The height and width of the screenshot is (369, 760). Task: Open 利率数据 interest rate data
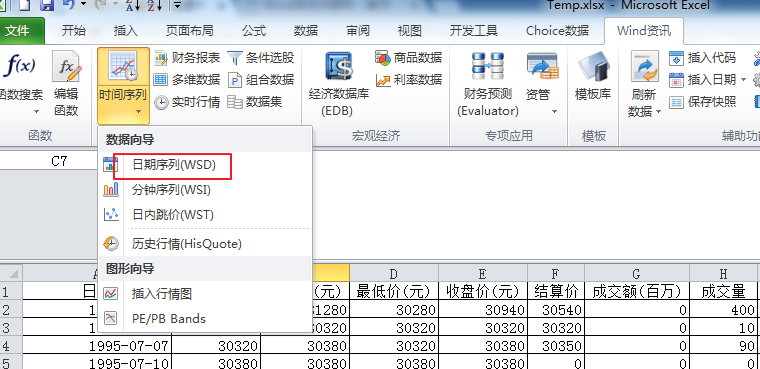[x=409, y=80]
